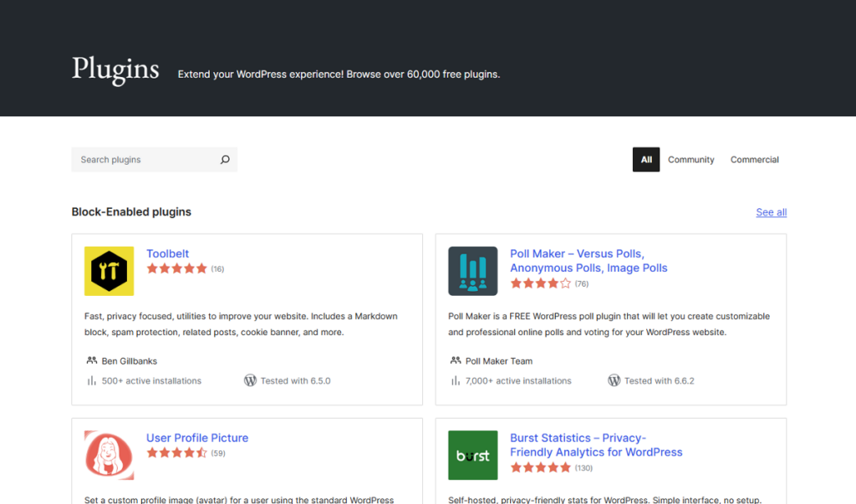The image size is (856, 504).
Task: Click the Plugins page heading
Action: (x=115, y=69)
